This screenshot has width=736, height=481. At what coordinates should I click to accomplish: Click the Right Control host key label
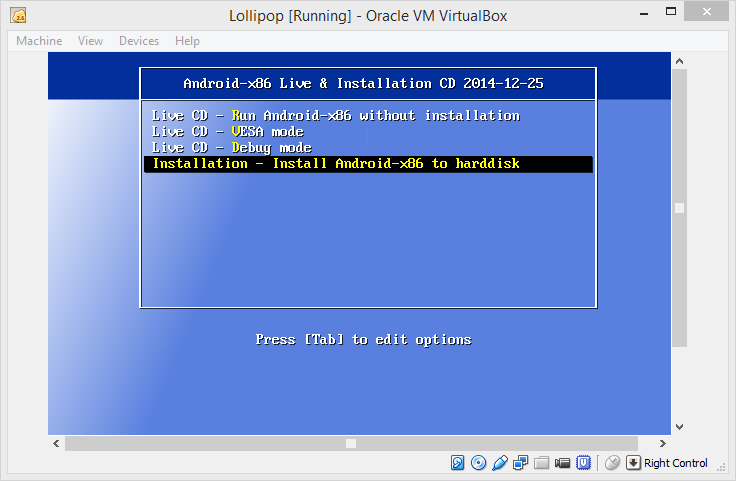coord(675,463)
